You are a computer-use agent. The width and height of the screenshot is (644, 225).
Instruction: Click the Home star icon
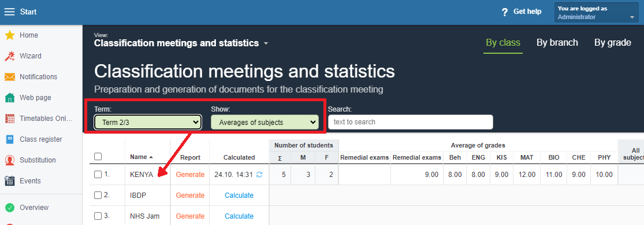(9, 35)
